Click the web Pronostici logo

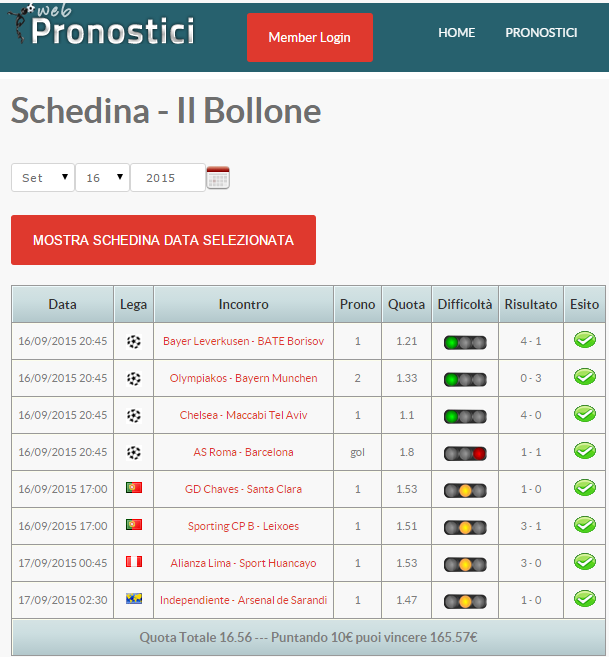point(102,25)
